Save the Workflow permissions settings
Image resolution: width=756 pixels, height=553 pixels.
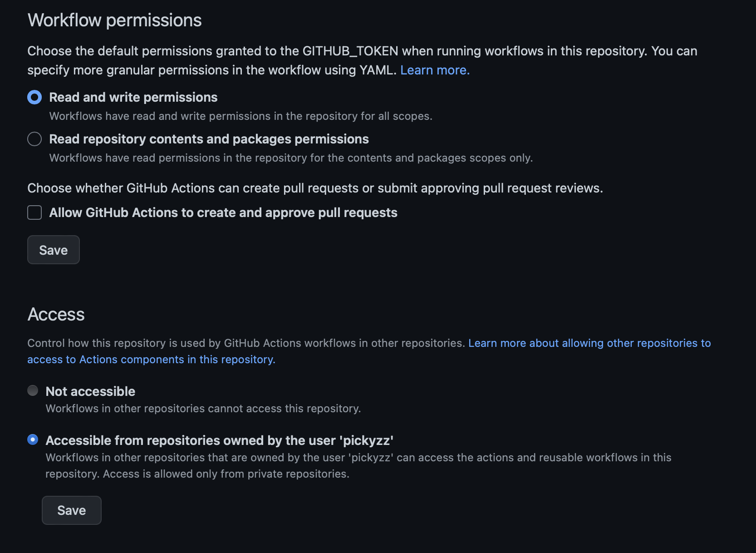click(x=54, y=250)
